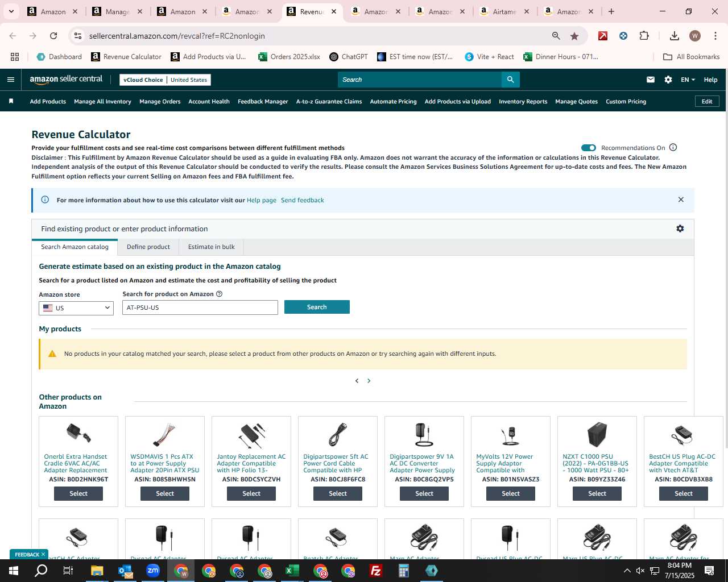Click the Recommendations info icon

click(x=673, y=147)
